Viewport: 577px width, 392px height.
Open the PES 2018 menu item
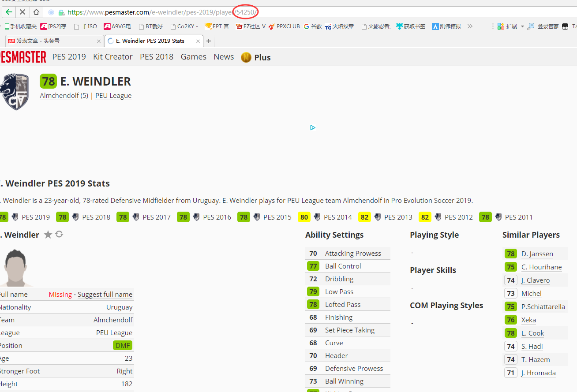tap(157, 57)
